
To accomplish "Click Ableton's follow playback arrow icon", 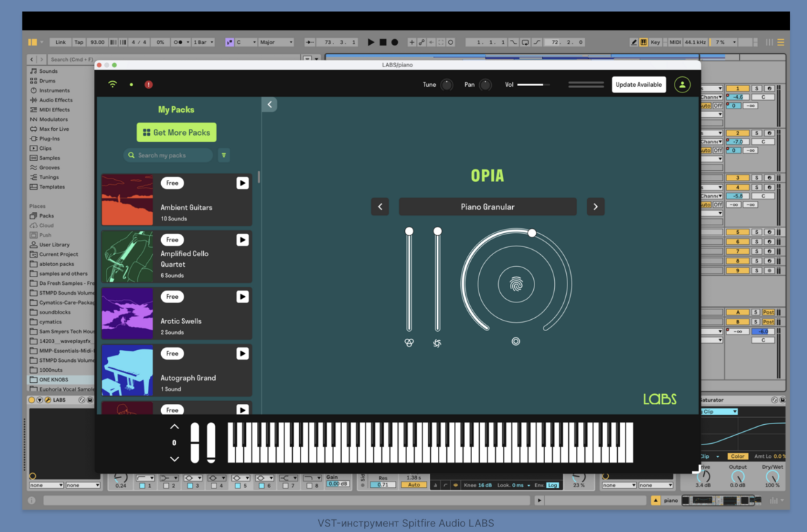I will click(x=310, y=42).
